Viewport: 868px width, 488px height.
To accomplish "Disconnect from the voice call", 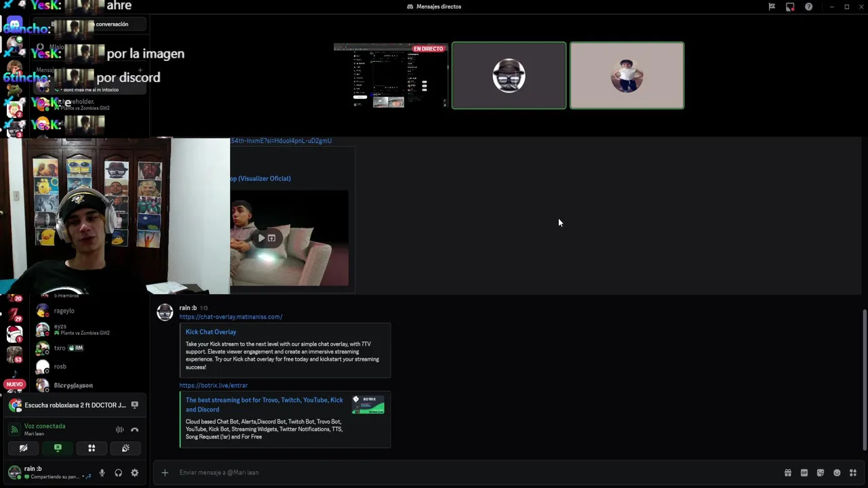I will (x=134, y=430).
